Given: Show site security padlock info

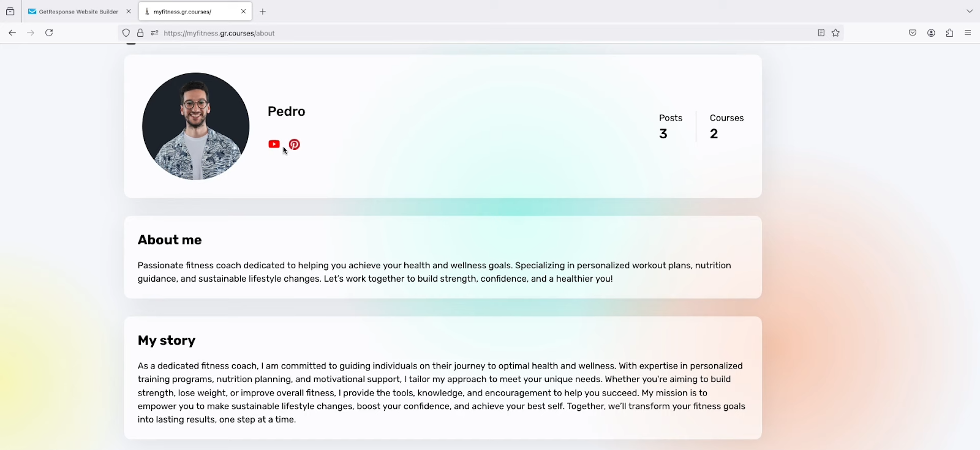Looking at the screenshot, I should [x=140, y=33].
